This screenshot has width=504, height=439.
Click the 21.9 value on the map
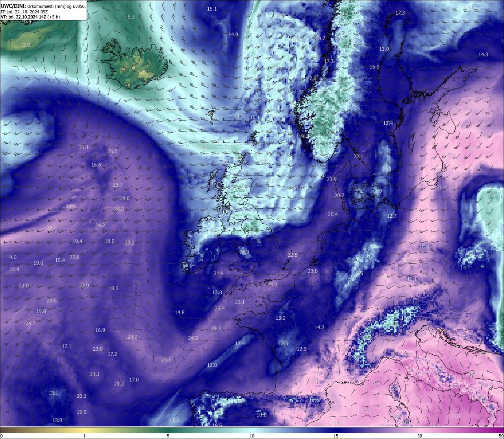(219, 274)
